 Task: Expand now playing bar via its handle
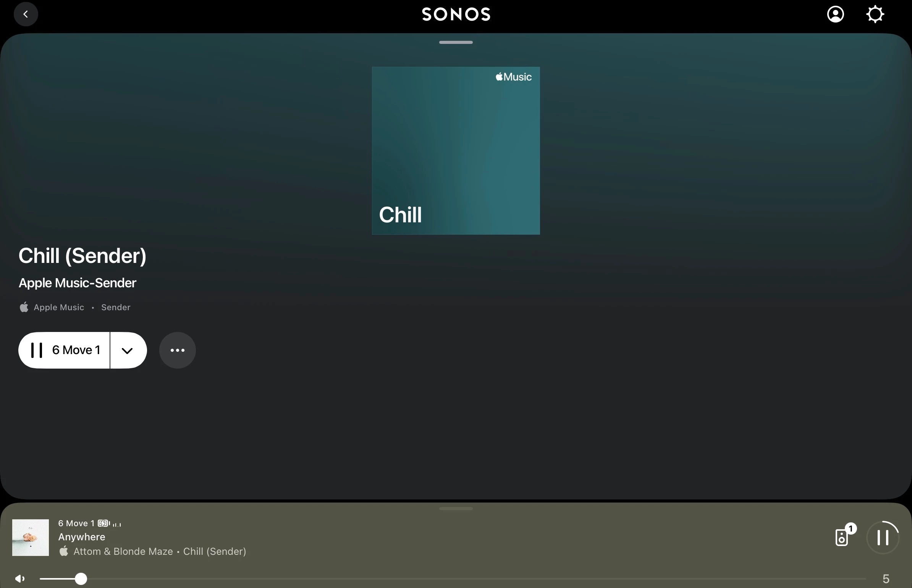click(x=456, y=509)
